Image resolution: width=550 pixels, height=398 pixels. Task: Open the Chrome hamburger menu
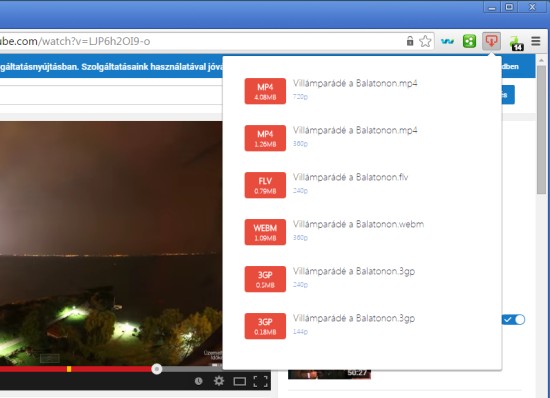536,41
